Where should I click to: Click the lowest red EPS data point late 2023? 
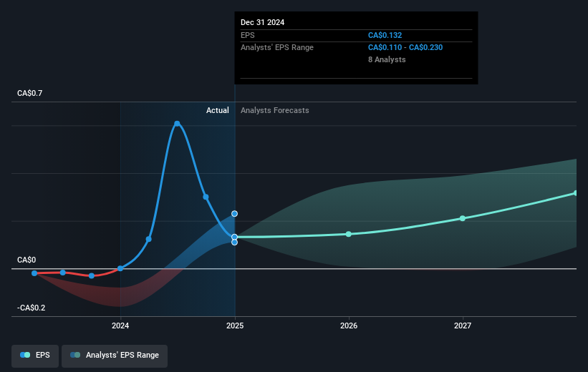92,275
